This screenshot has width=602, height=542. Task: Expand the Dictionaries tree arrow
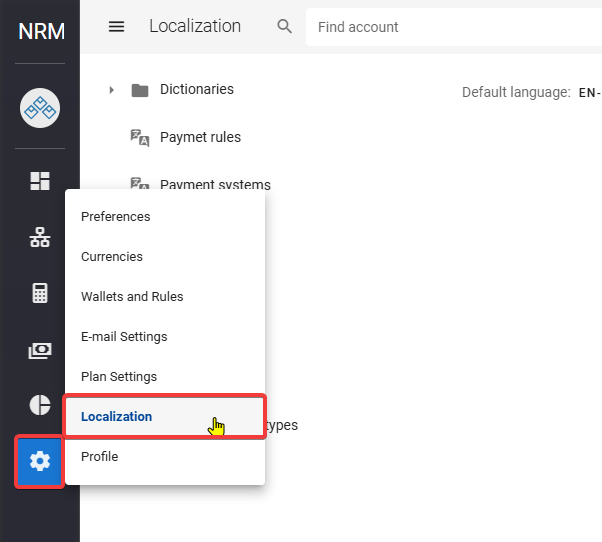112,90
